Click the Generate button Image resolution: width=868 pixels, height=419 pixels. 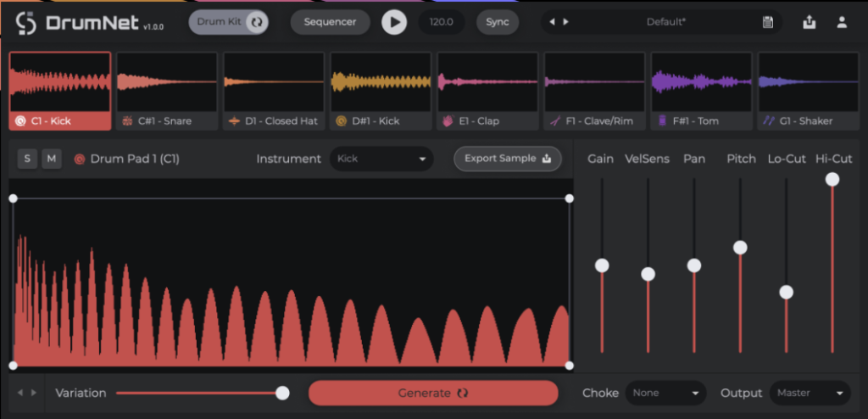[433, 393]
